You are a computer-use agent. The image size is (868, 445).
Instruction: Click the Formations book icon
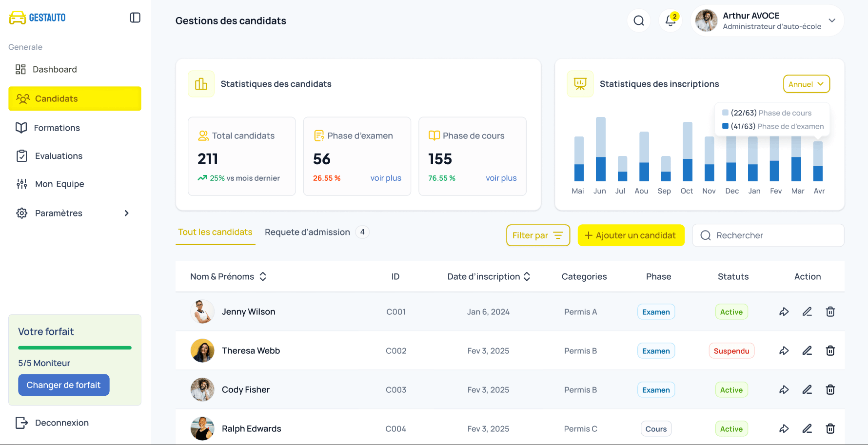[x=21, y=128]
